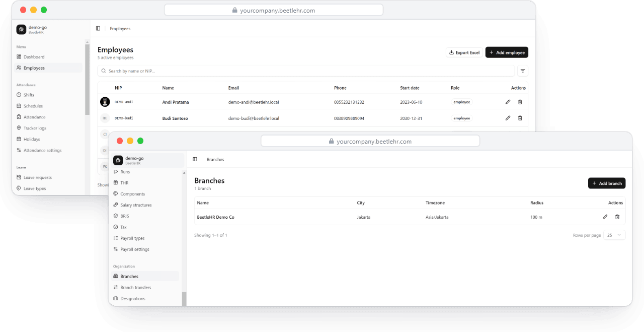
Task: Select Payroll types in the sidebar
Action: [x=145, y=238]
